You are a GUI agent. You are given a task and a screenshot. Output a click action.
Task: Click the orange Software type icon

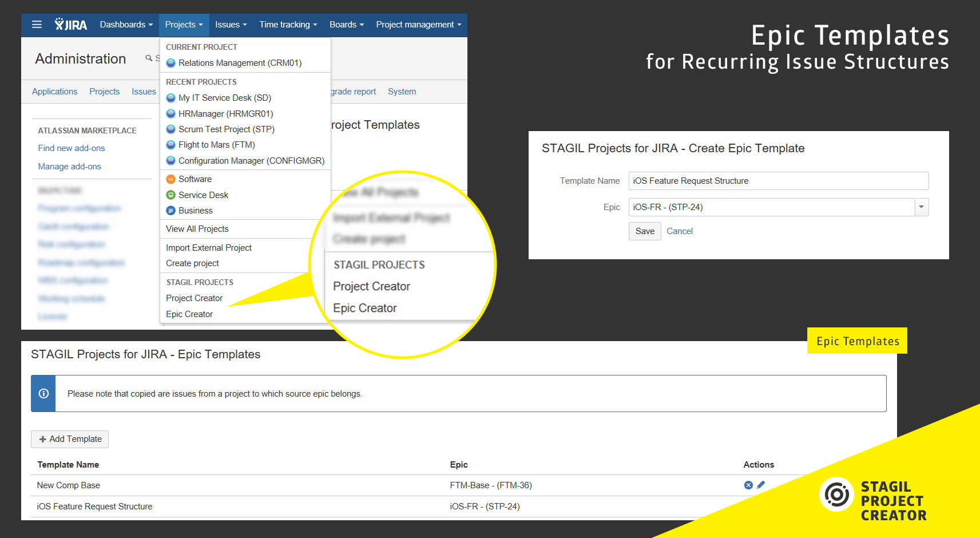pos(170,179)
